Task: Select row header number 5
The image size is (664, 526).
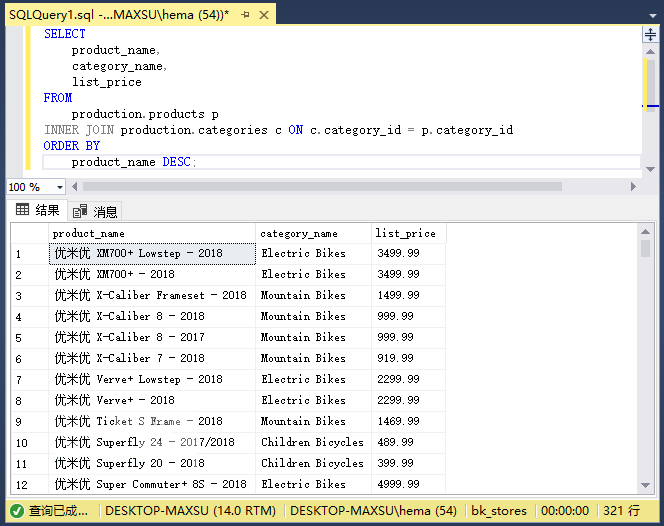Action: [x=30, y=338]
